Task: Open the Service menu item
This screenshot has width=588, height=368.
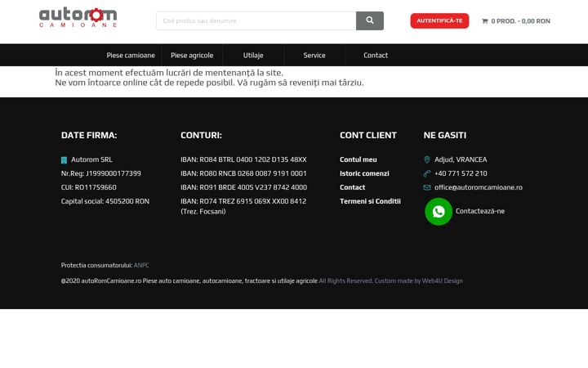Action: point(314,56)
